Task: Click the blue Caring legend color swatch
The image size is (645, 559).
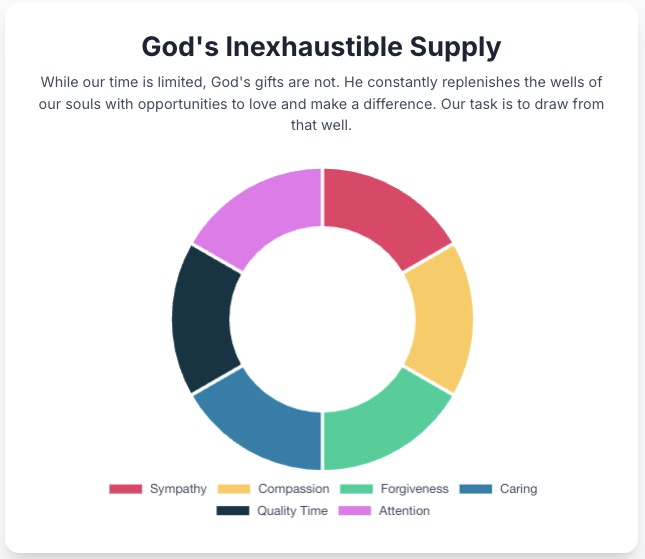Action: 476,489
